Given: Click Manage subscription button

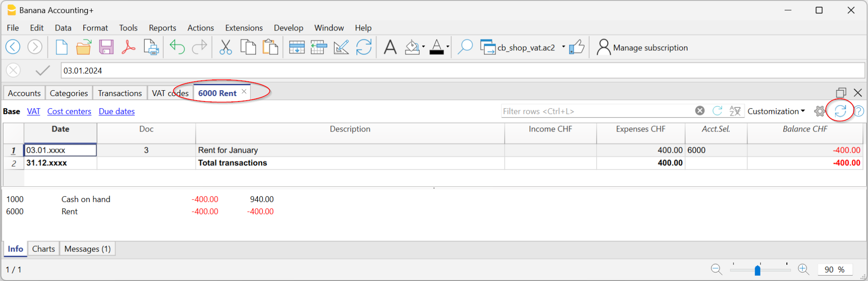Looking at the screenshot, I should 642,48.
